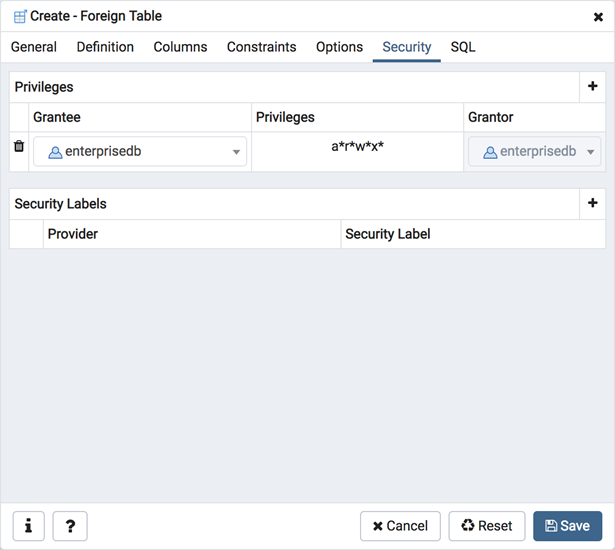Switch to the Options tab
This screenshot has height=550, width=615.
[339, 47]
